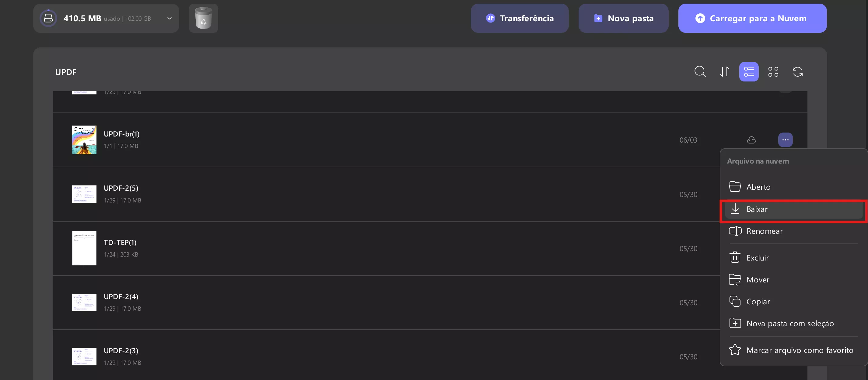Image resolution: width=868 pixels, height=380 pixels.
Task: Click the cloud storage drive icon
Action: [x=48, y=18]
